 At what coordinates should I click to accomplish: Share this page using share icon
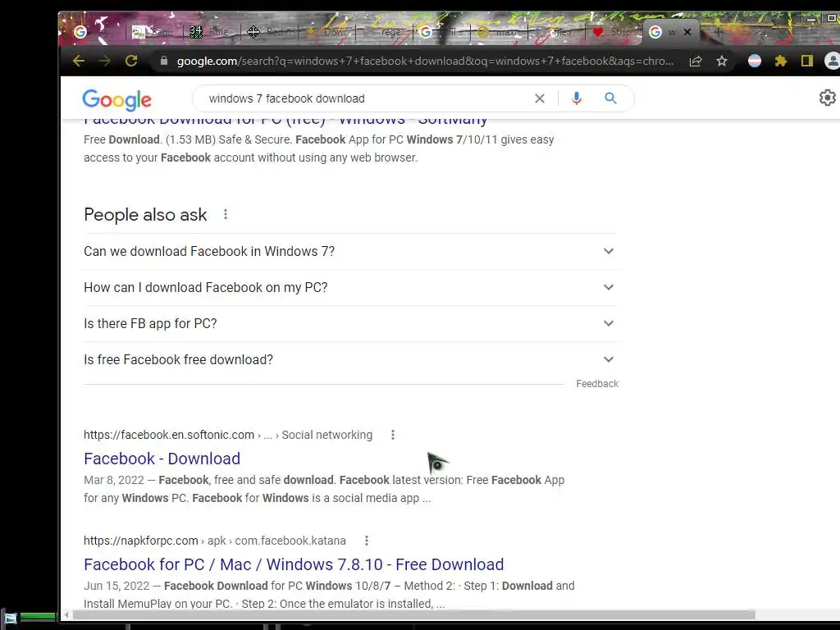pos(696,61)
